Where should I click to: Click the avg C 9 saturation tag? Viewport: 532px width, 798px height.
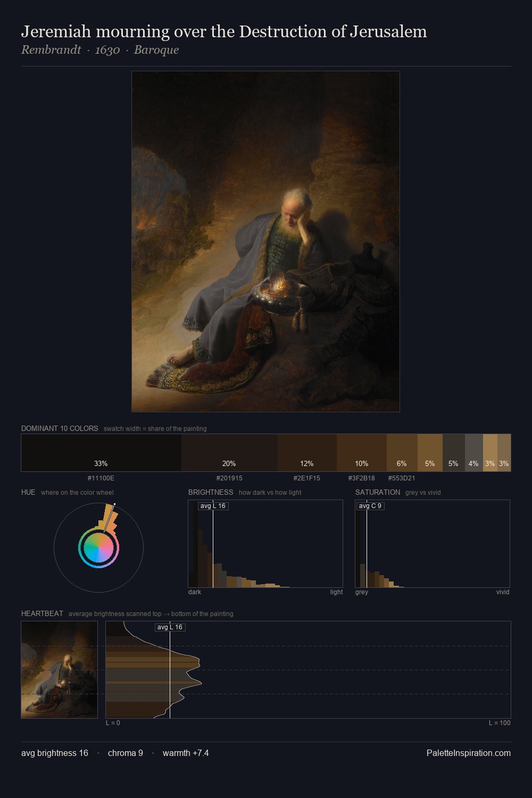click(x=370, y=506)
